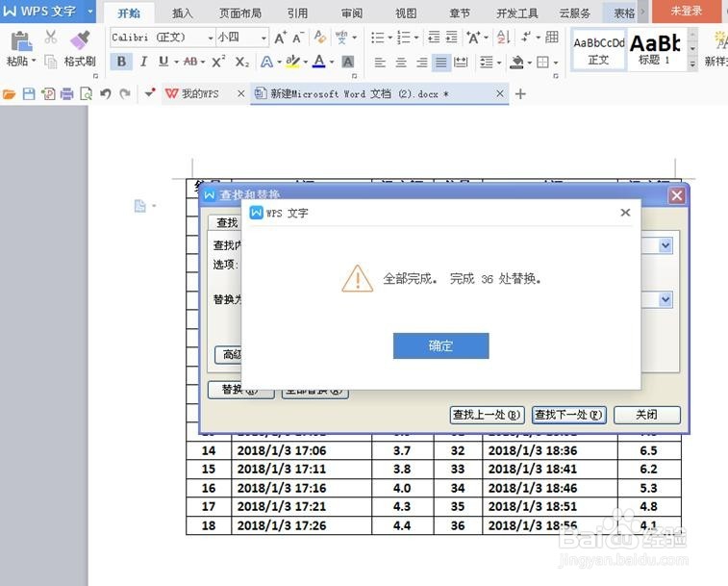
Task: Click the Sort A-Z icon
Action: click(503, 37)
